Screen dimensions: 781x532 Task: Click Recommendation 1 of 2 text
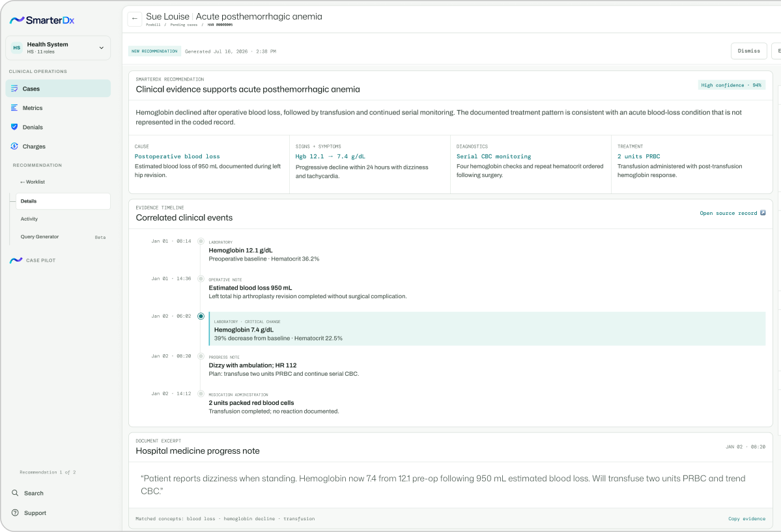[48, 472]
